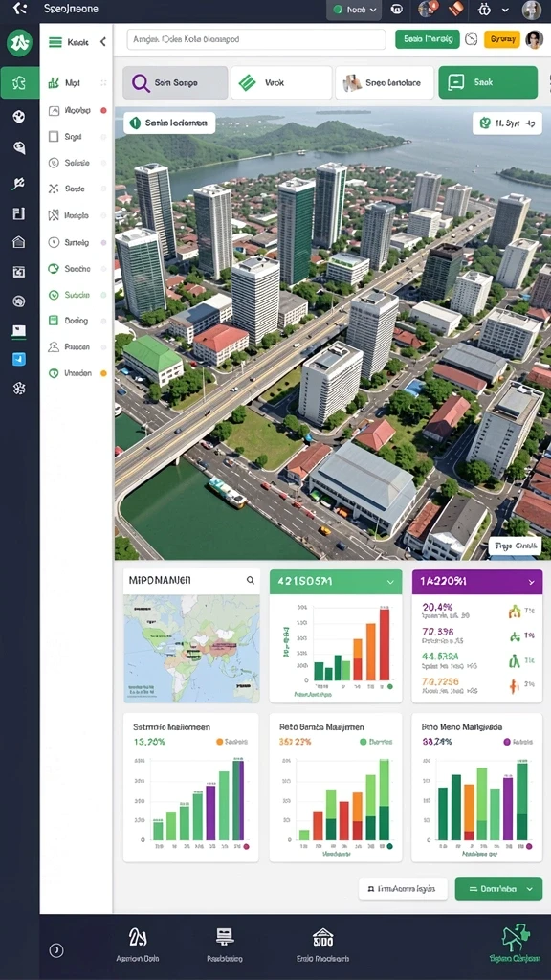Viewport: 551px width, 980px height.
Task: Click into the top search input field
Action: [256, 39]
